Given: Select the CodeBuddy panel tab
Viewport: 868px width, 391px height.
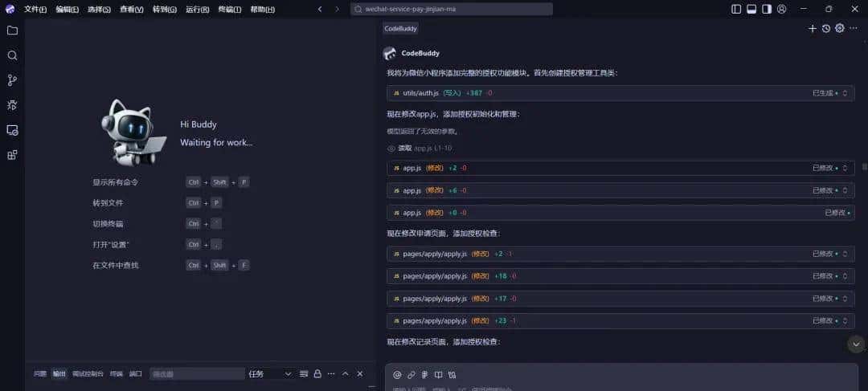Looking at the screenshot, I should pos(401,28).
